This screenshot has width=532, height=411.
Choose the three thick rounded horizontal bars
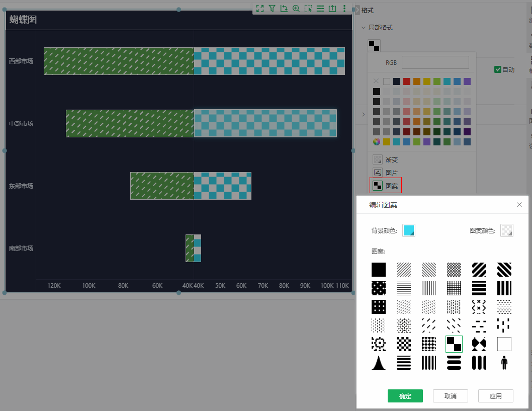454,363
